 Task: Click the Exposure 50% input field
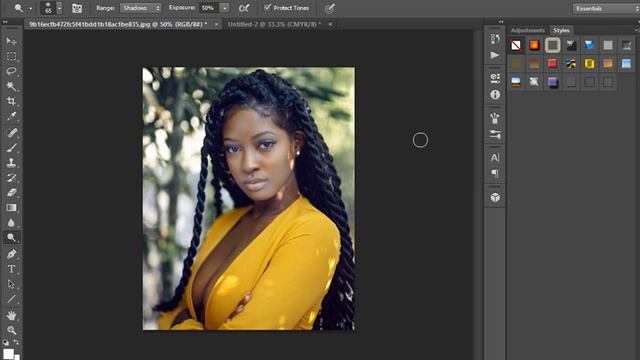[209, 8]
